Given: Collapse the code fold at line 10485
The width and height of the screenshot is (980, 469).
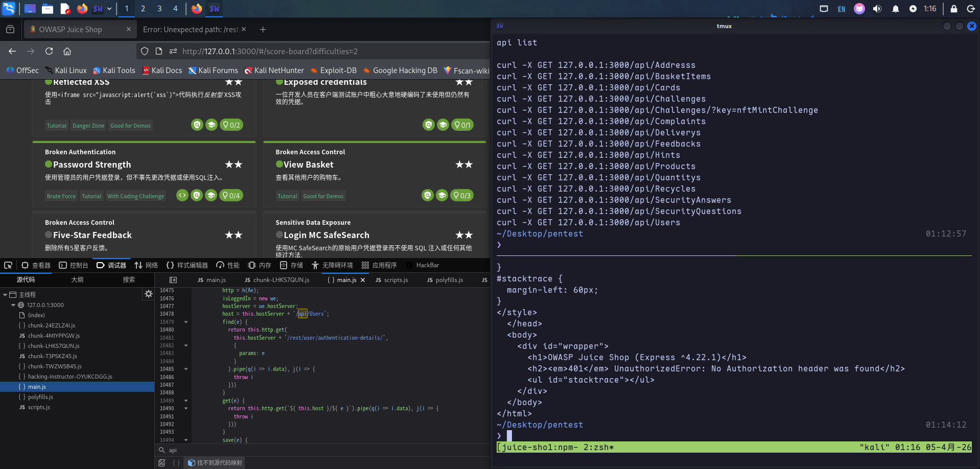Looking at the screenshot, I should coord(186,369).
